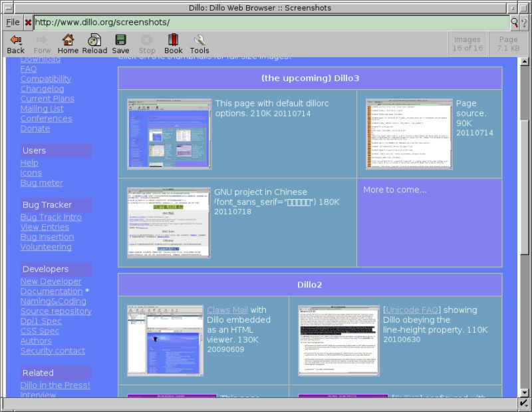The image size is (532, 412).
Task: Open the Download page from the sidebar
Action: click(41, 59)
